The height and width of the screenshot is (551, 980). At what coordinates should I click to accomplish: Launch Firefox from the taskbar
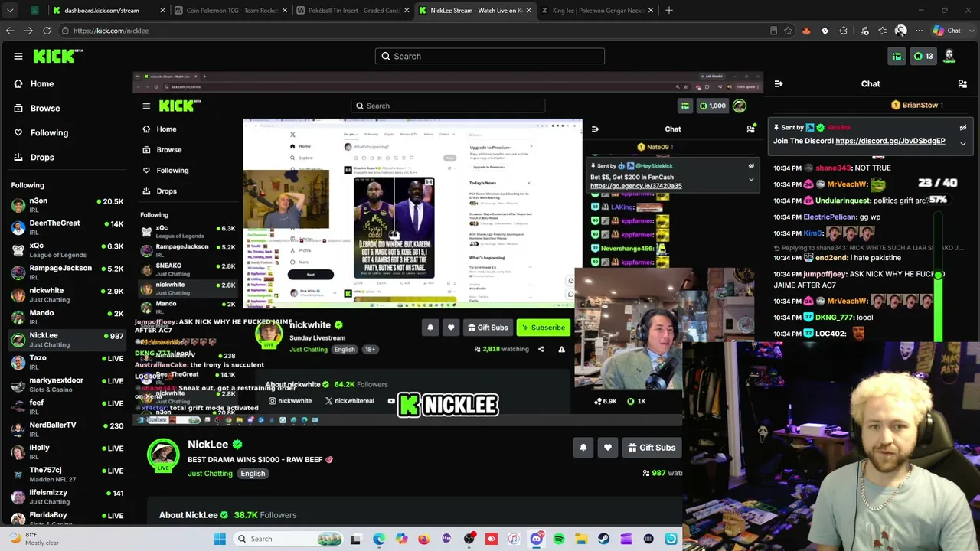tap(424, 539)
